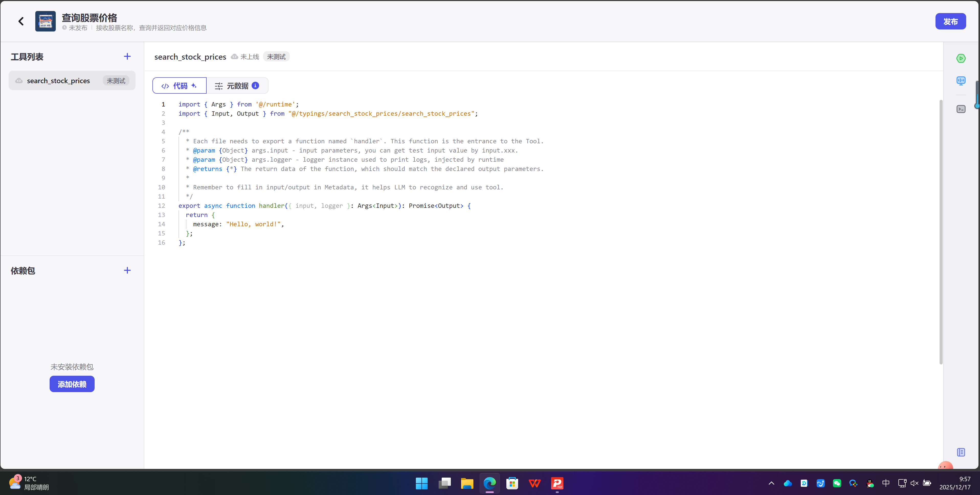Toggle the Chinese input method indicator
This screenshot has width=980, height=495.
[x=886, y=483]
